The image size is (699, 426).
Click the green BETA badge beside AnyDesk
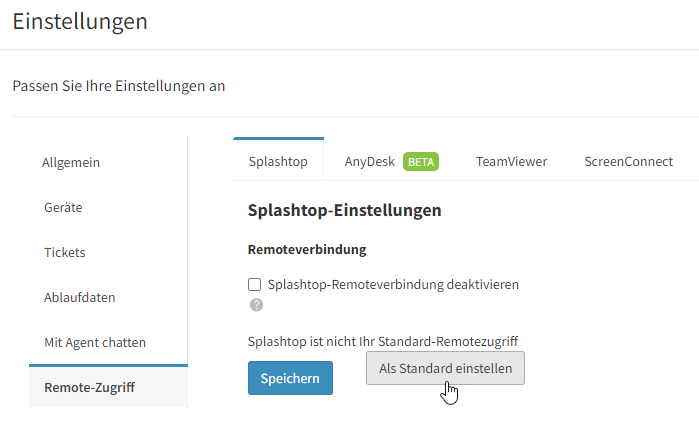pos(421,162)
